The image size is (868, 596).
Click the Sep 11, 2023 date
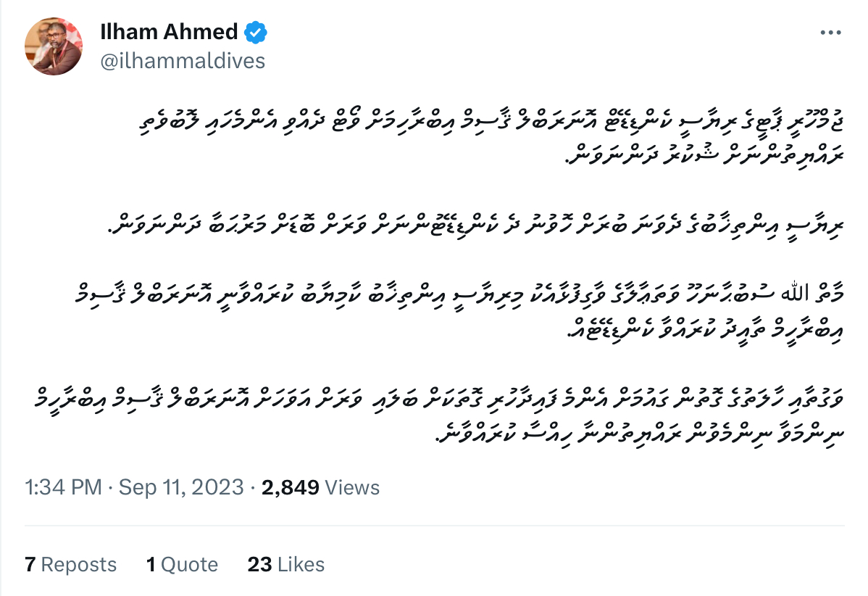[180, 487]
